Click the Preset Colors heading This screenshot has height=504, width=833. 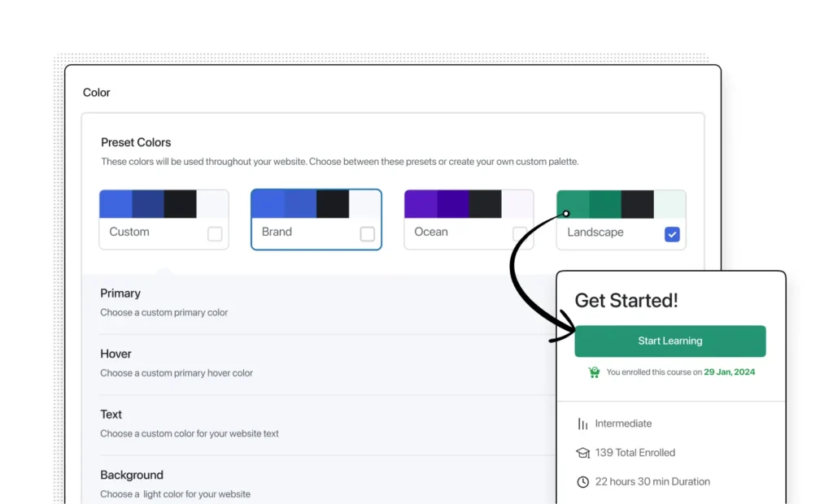click(x=136, y=142)
